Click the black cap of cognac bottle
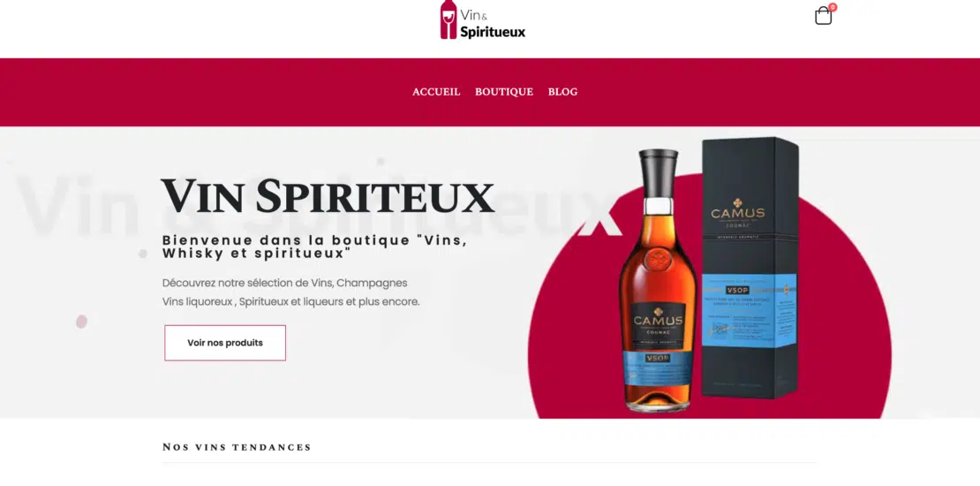 pyautogui.click(x=658, y=172)
